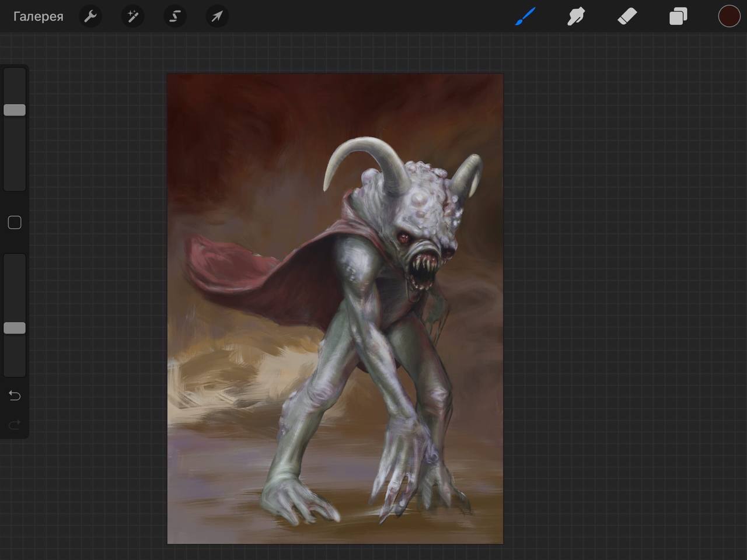The image size is (747, 560).
Task: Click the brush size slider handle
Action: point(15,110)
